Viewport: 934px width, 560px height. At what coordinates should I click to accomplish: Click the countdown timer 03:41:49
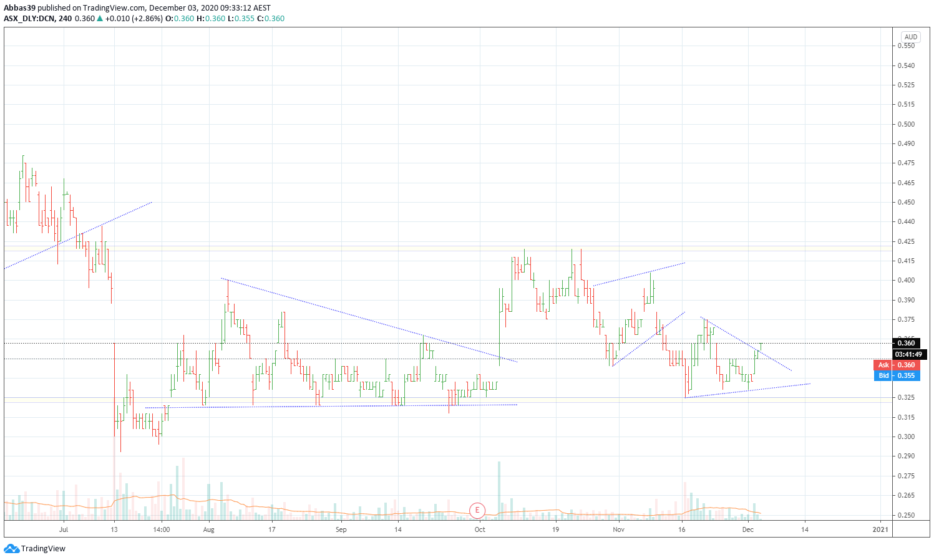pos(909,354)
